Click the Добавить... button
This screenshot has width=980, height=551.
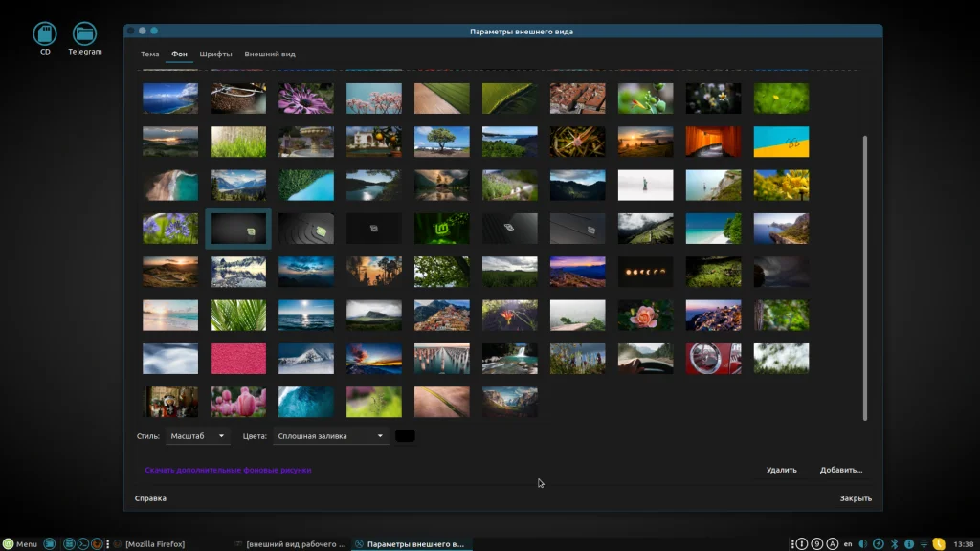coord(840,470)
